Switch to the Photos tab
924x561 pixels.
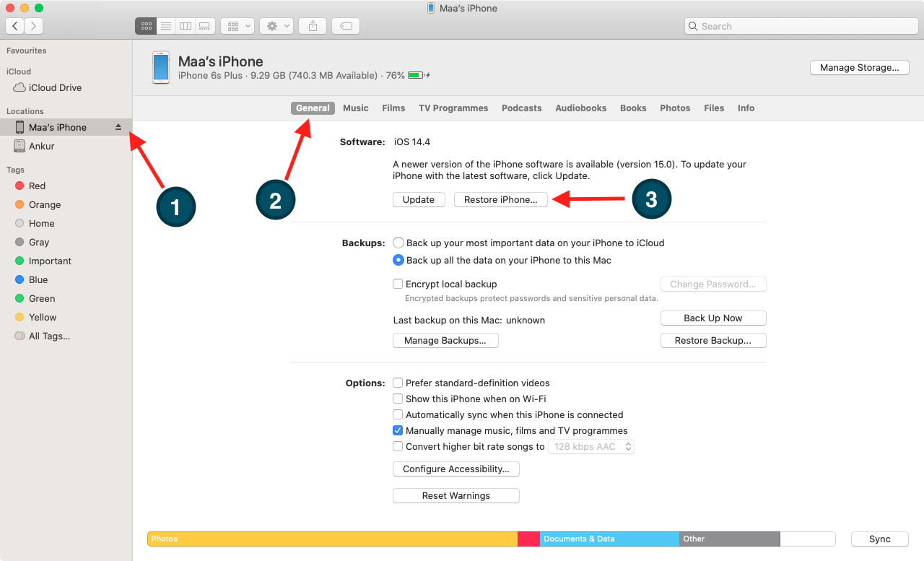675,108
